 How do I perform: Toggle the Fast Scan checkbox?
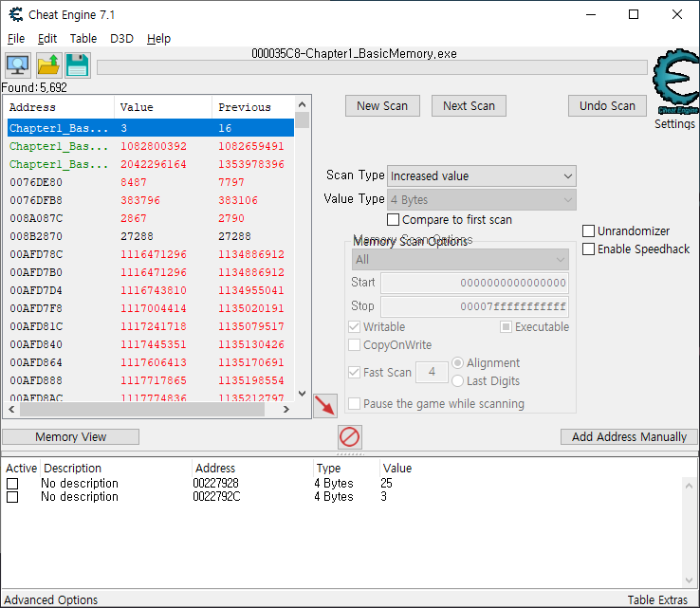click(354, 373)
